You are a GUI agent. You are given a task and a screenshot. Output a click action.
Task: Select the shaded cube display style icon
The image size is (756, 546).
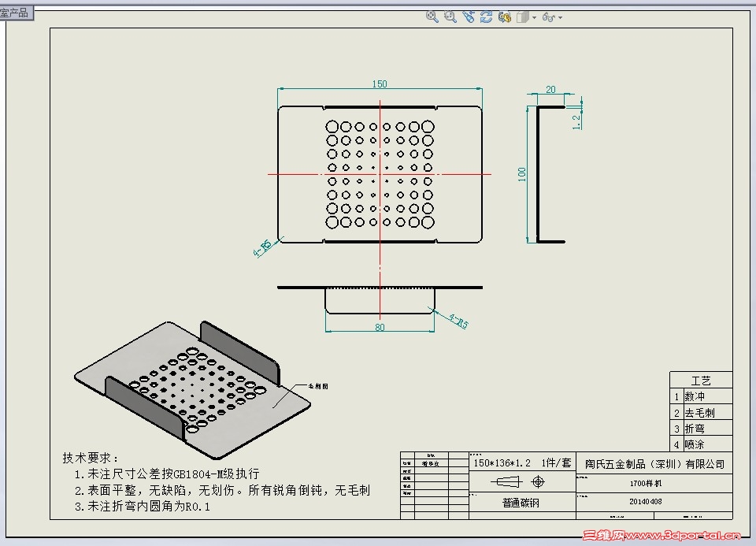(522, 17)
